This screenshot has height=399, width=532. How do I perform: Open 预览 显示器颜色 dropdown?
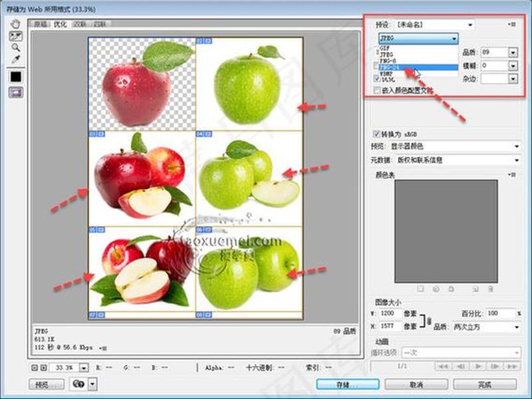click(x=455, y=146)
